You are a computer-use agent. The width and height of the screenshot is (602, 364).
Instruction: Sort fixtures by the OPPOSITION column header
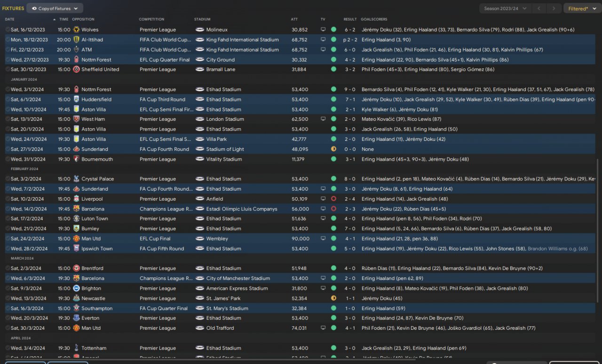83,19
